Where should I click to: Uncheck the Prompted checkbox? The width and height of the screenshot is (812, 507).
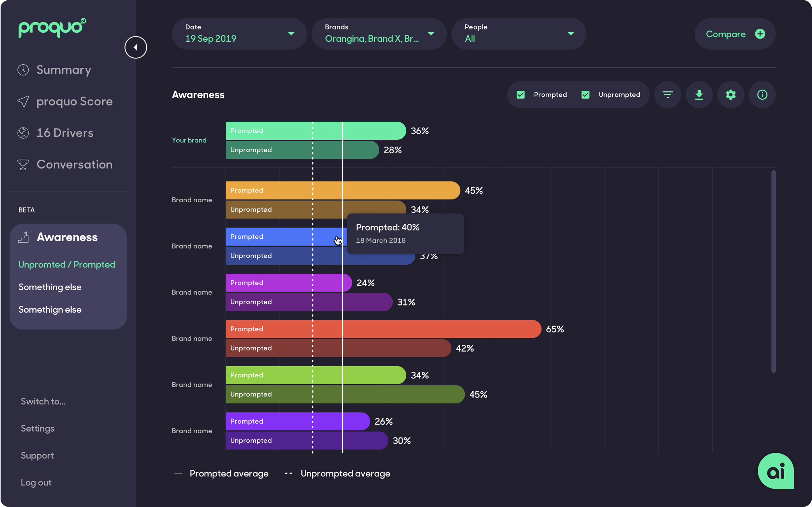click(x=520, y=95)
